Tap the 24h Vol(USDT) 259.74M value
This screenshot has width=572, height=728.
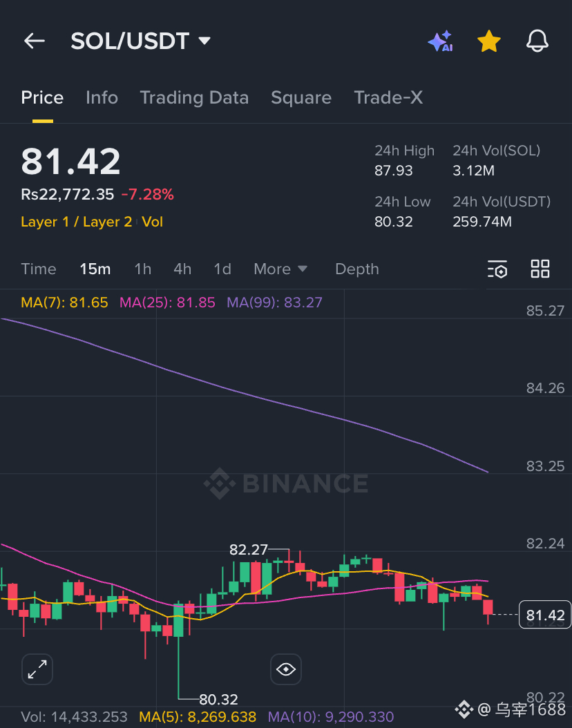tap(482, 222)
